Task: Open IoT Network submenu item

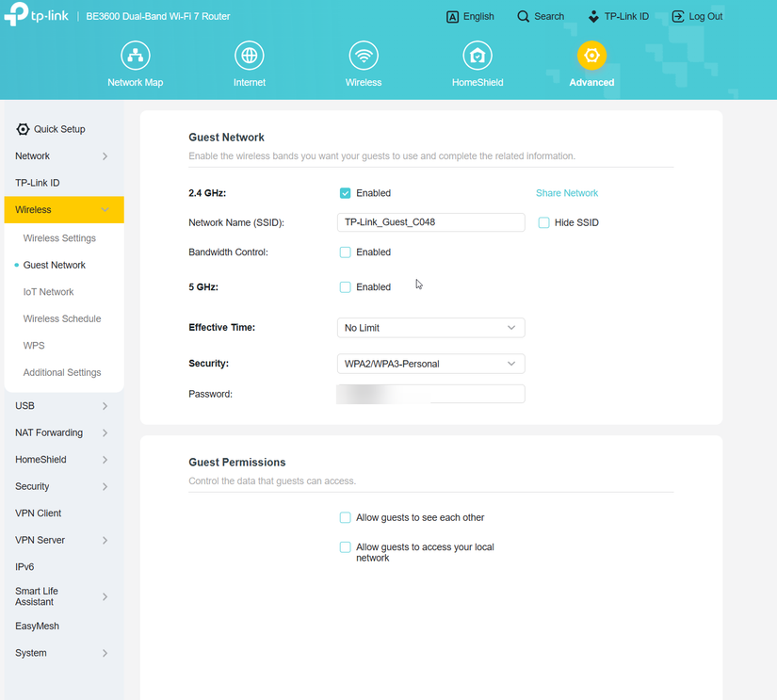Action: [48, 292]
